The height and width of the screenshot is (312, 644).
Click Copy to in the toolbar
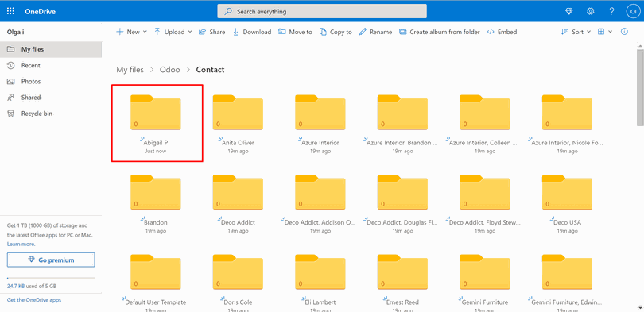(x=336, y=32)
